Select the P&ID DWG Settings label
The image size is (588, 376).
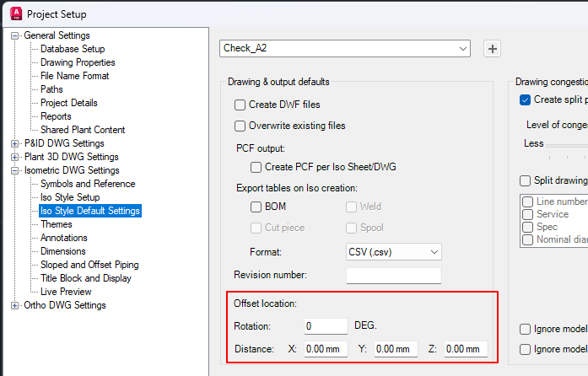(x=64, y=143)
